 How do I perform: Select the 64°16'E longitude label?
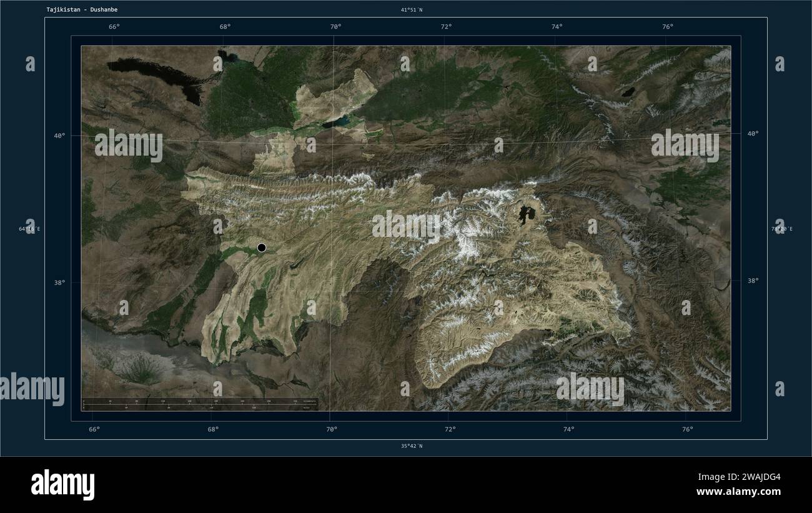coord(29,229)
